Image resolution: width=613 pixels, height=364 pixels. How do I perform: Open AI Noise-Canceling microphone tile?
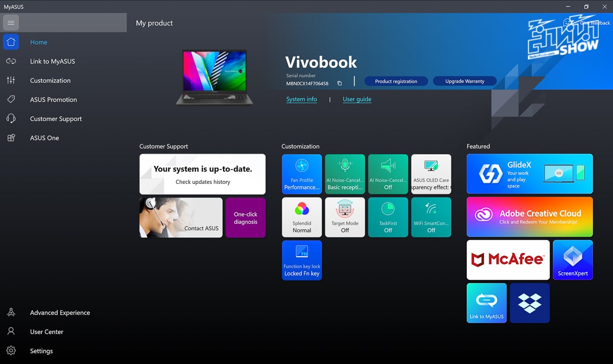click(345, 174)
